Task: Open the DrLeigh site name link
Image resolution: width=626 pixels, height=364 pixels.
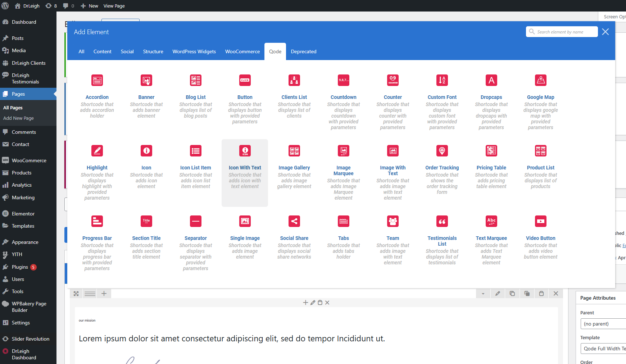Action: [27, 6]
